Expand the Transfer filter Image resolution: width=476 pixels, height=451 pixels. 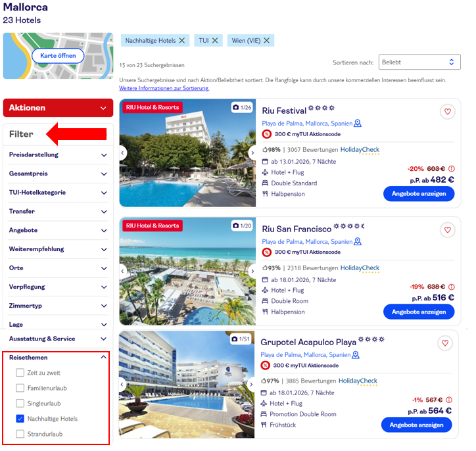(x=58, y=211)
